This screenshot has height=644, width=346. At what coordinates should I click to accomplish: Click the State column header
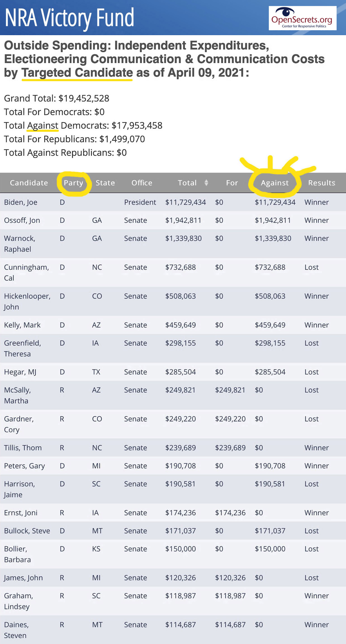tap(105, 183)
